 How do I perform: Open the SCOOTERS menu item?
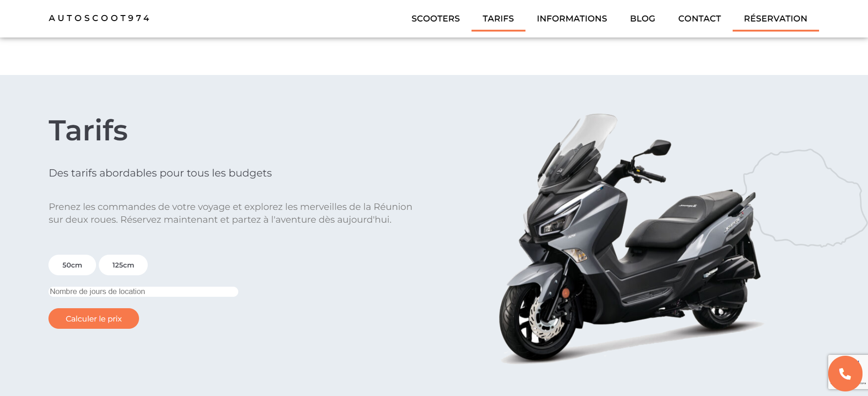(435, 19)
